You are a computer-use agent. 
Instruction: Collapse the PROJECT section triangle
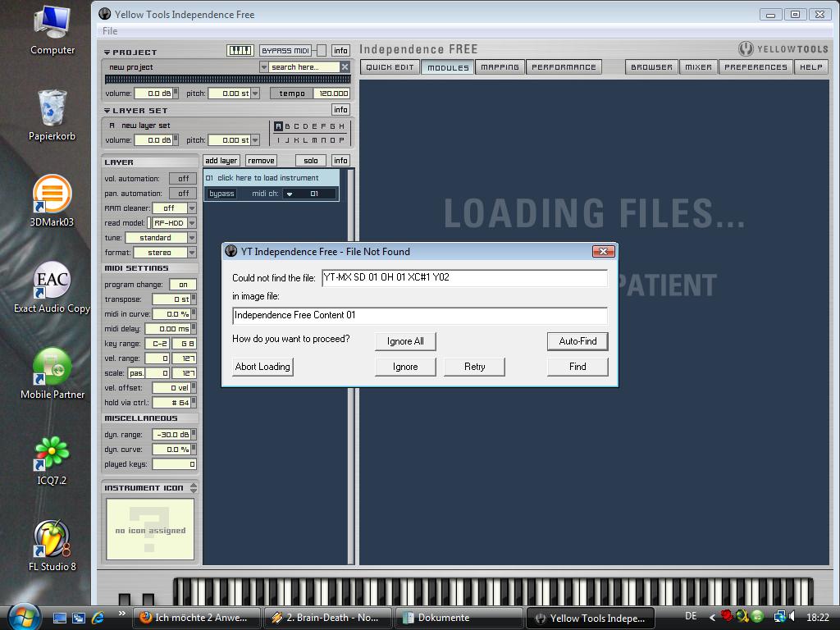[x=107, y=52]
